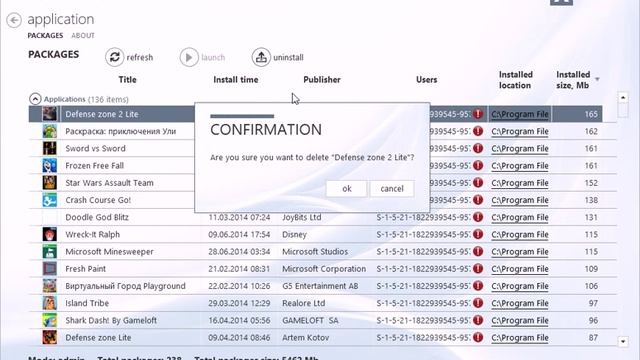Click the refresh circular arrows icon
640x360 pixels.
click(x=115, y=57)
